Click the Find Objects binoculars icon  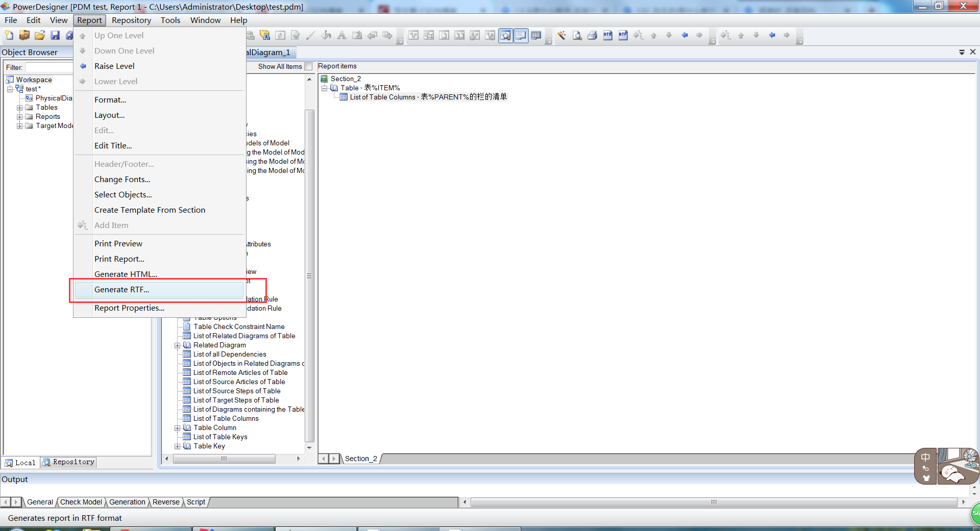[265, 35]
